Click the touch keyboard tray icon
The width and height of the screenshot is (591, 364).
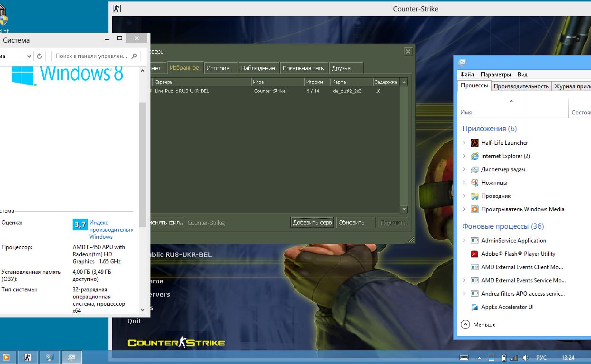click(x=464, y=357)
